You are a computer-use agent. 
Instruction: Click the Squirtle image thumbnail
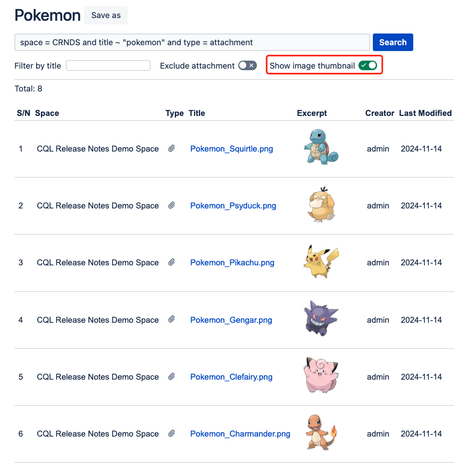320,146
